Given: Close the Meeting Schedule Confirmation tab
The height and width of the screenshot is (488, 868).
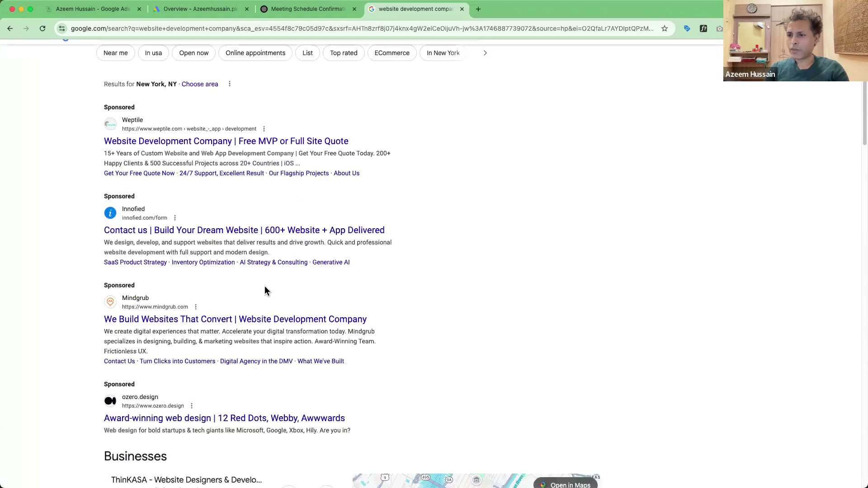Looking at the screenshot, I should 354,9.
